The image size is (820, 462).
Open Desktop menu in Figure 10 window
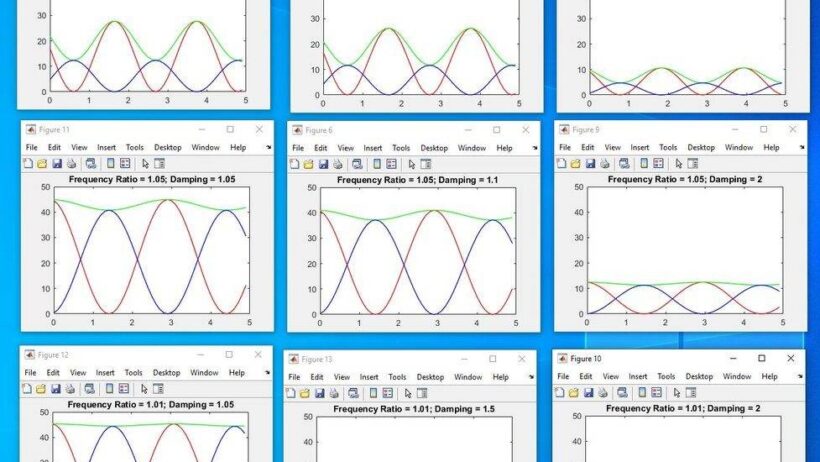699,377
